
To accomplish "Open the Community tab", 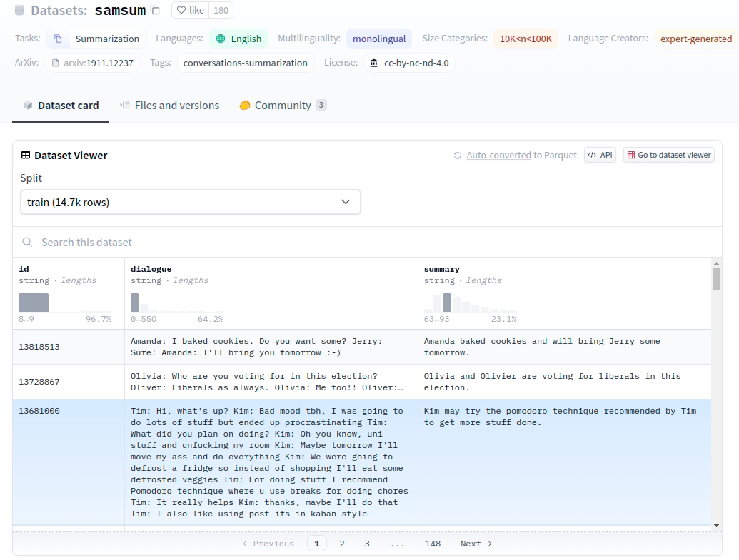I will point(283,106).
